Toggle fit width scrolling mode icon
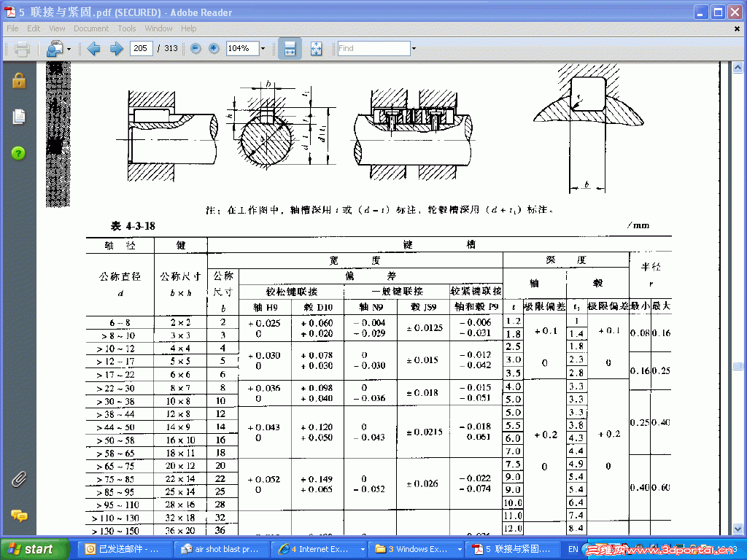747x560 pixels. point(290,49)
